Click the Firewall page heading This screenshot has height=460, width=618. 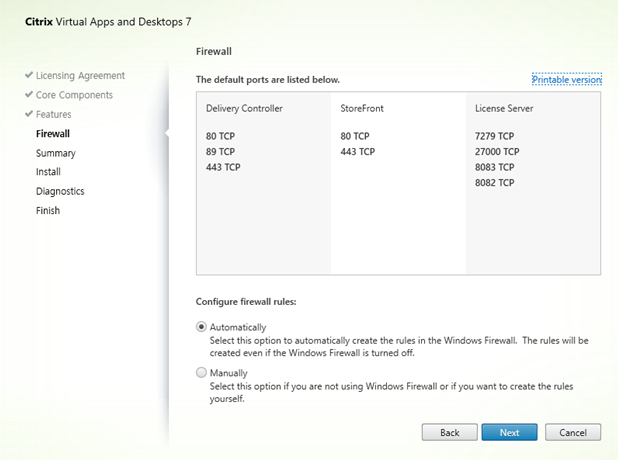click(214, 52)
